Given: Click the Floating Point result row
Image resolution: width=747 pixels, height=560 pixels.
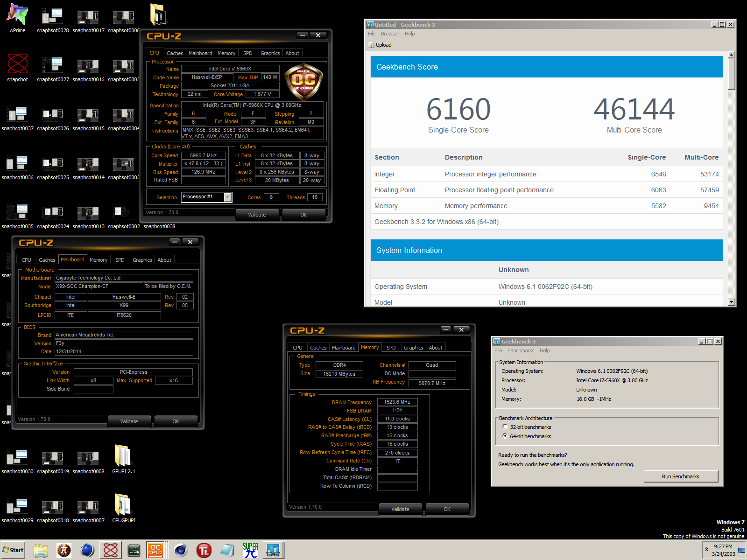Looking at the screenshot, I should point(547,190).
